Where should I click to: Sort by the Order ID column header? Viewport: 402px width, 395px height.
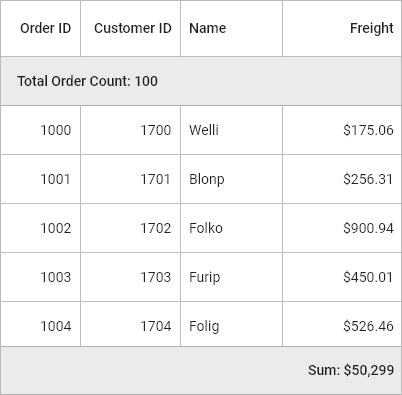(x=41, y=28)
